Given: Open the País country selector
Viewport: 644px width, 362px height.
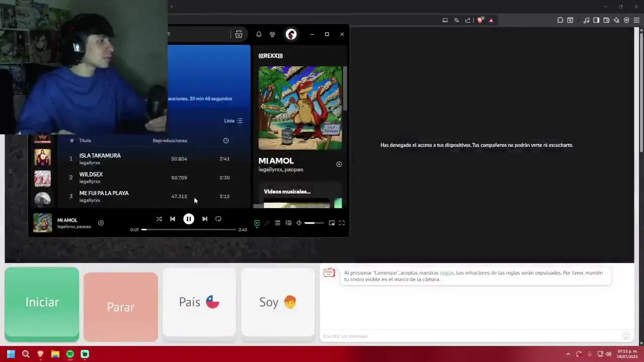Looking at the screenshot, I should point(199,302).
